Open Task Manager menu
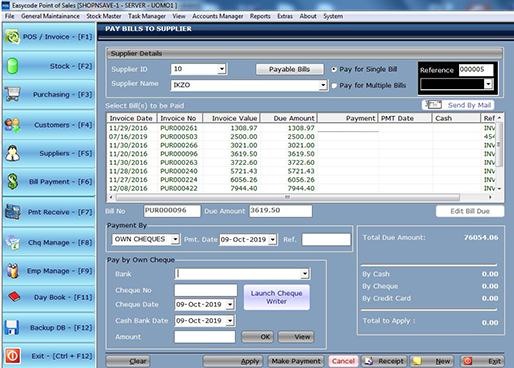This screenshot has width=514, height=368. click(x=147, y=16)
